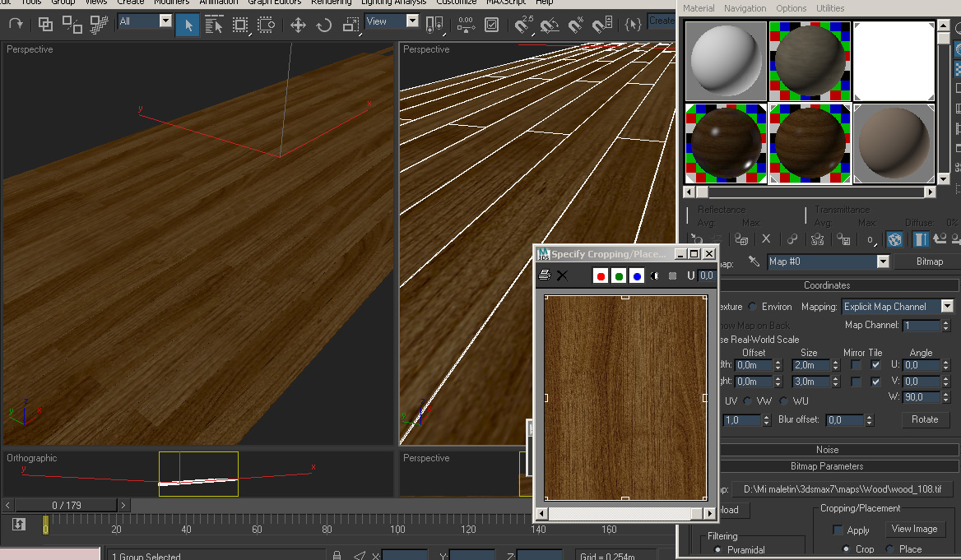Click the Bitmap map type button
The height and width of the screenshot is (560, 961).
pyautogui.click(x=929, y=261)
